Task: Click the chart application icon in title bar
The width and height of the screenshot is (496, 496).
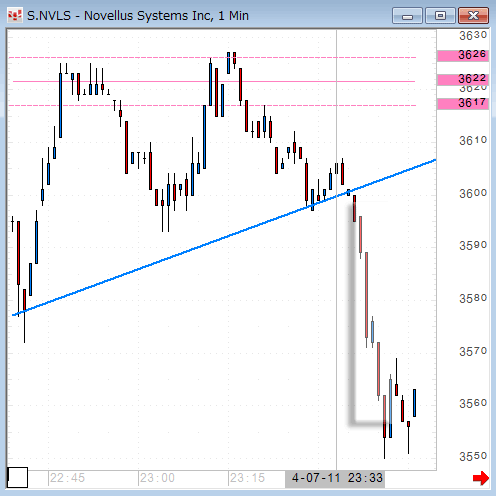Action: 15,16
